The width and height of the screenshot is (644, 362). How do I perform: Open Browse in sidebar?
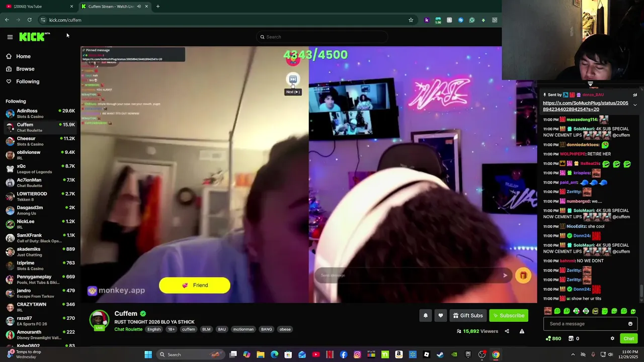click(20, 69)
